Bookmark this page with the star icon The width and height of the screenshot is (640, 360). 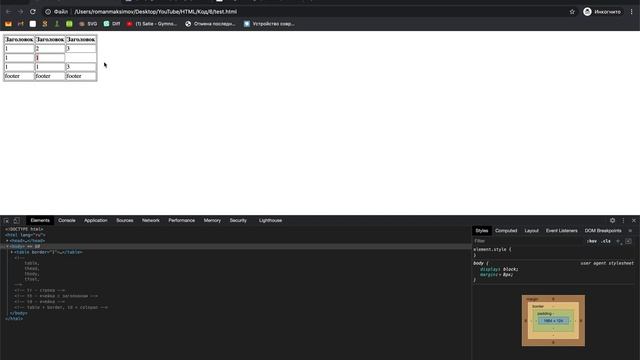click(x=572, y=12)
